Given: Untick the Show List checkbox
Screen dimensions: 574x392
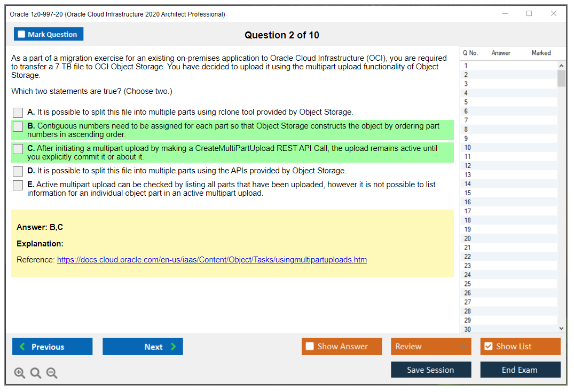Looking at the screenshot, I should point(489,346).
